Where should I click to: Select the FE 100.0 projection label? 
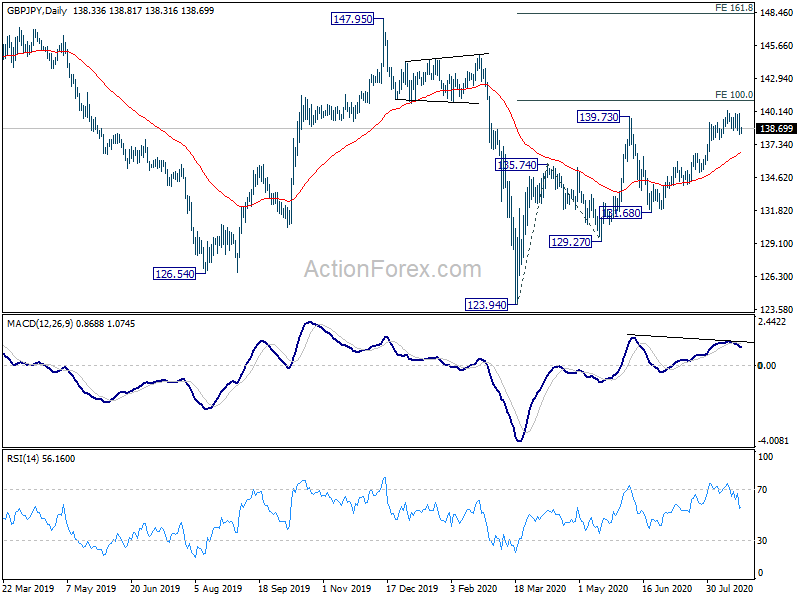point(734,95)
